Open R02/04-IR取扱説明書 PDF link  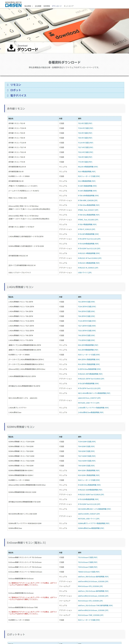(88, 167)
